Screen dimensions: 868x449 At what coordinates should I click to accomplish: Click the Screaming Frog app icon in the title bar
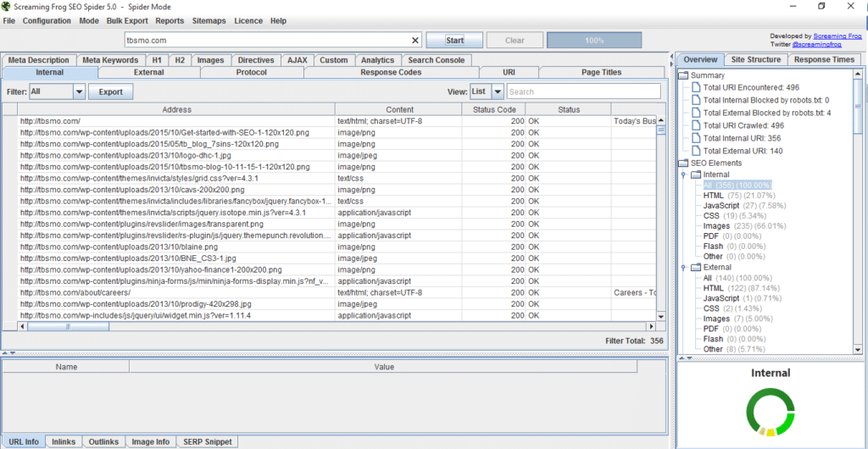tap(6, 7)
